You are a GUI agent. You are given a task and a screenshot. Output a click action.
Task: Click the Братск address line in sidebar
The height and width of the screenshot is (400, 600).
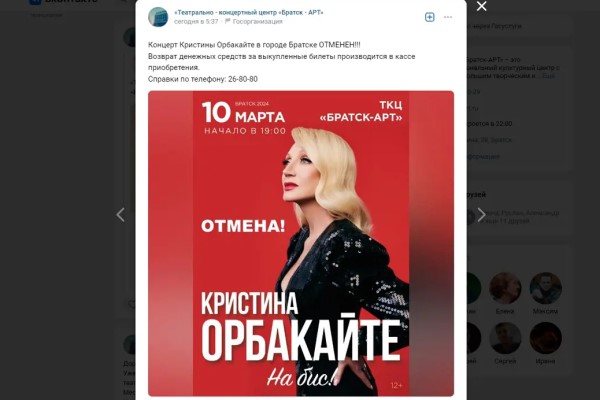(x=489, y=140)
